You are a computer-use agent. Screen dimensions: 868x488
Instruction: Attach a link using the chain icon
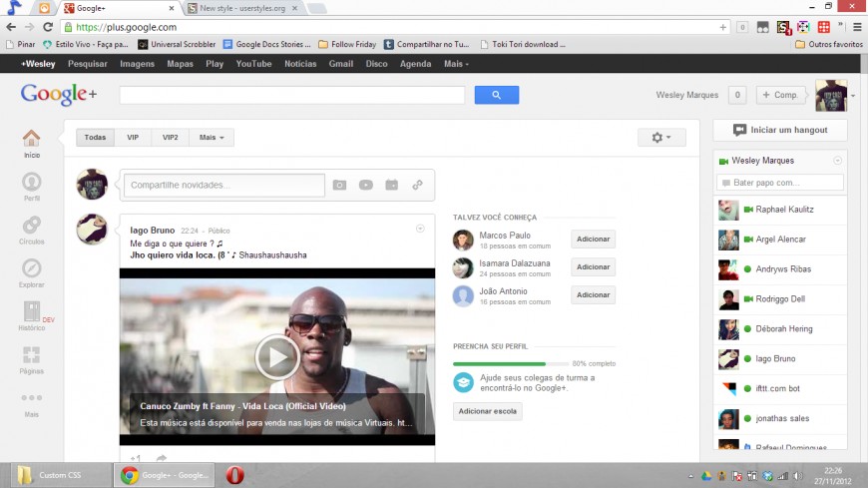click(417, 185)
